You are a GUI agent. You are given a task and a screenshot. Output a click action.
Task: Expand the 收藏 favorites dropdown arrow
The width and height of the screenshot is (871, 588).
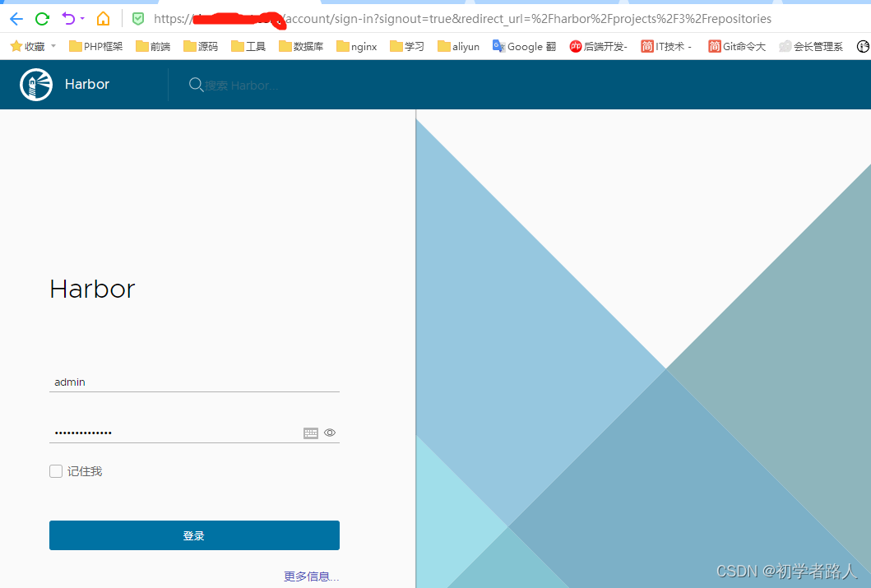53,46
